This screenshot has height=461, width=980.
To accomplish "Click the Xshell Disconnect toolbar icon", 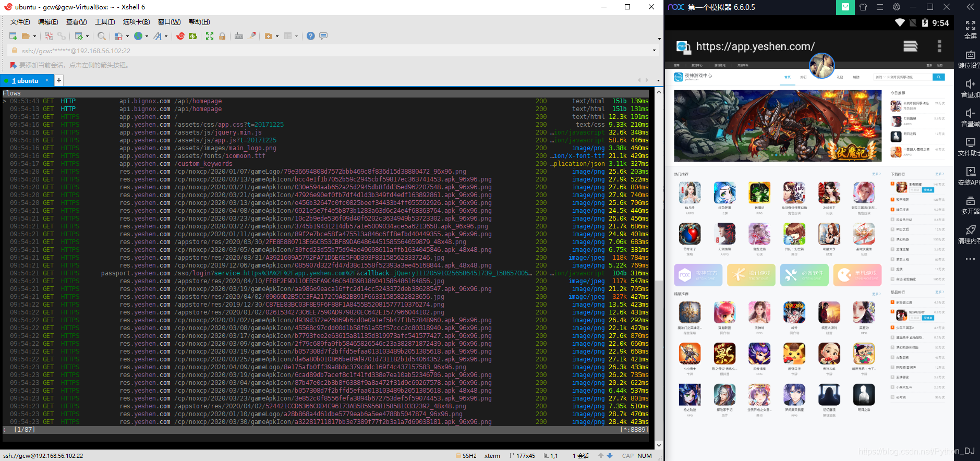I will 49,36.
